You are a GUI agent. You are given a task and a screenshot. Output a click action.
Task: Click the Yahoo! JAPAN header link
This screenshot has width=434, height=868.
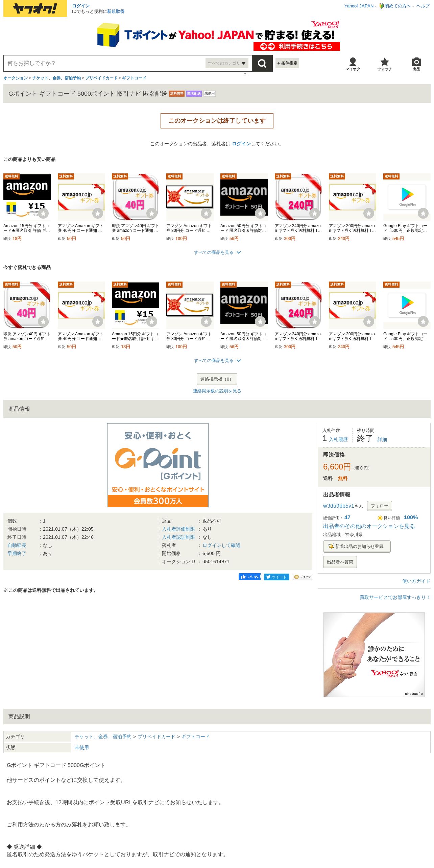359,6
